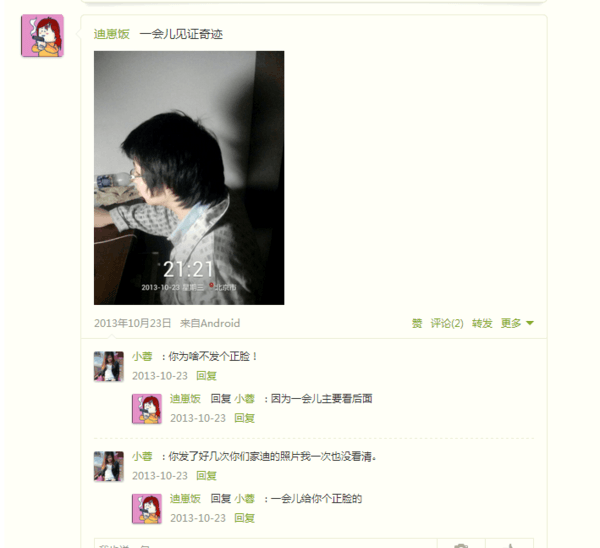
Task: Reply to 小蓉's comment 你为啥不发个正脸
Action: click(x=206, y=376)
